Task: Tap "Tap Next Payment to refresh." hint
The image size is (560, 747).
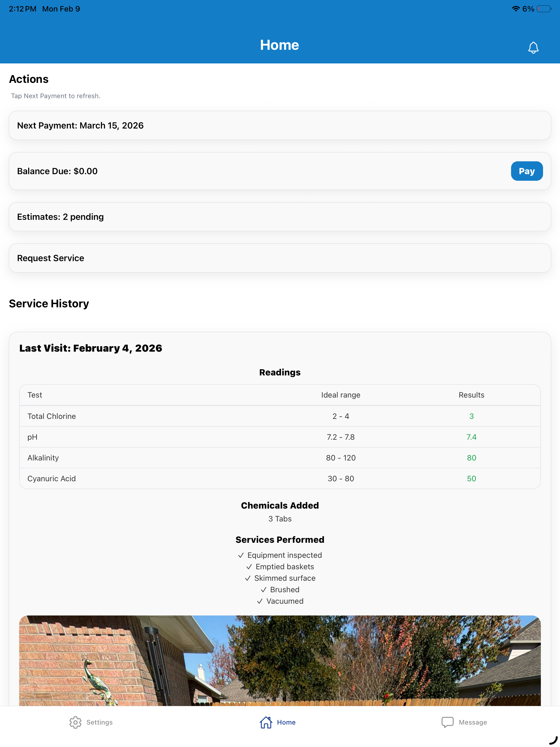Action: (56, 96)
